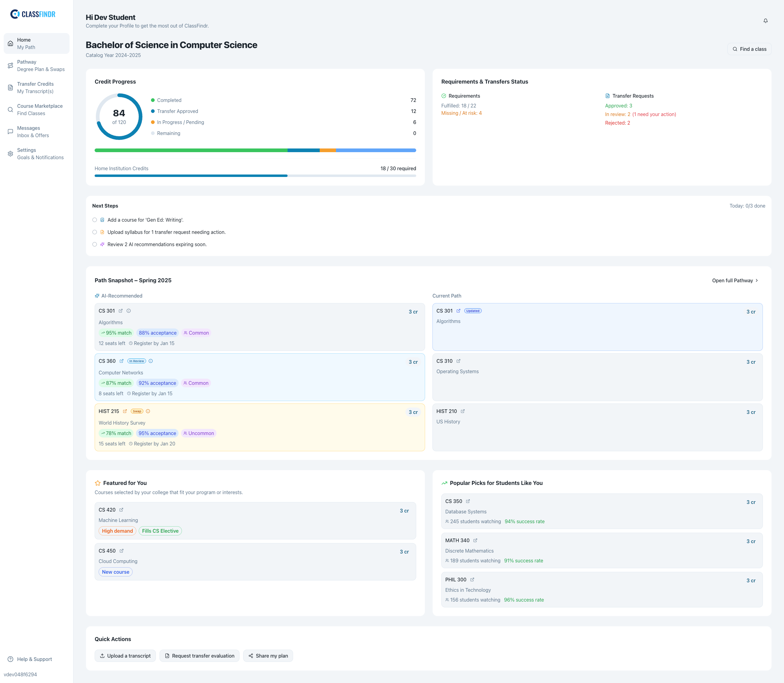Click info icon on HIST 215 swap card
This screenshot has width=784, height=683.
tap(148, 411)
